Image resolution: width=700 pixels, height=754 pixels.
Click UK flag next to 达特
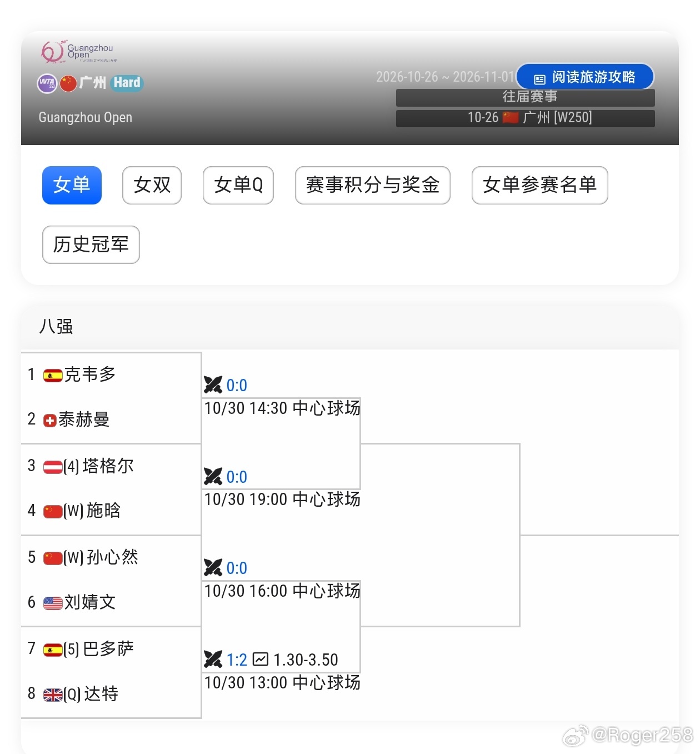coord(53,695)
